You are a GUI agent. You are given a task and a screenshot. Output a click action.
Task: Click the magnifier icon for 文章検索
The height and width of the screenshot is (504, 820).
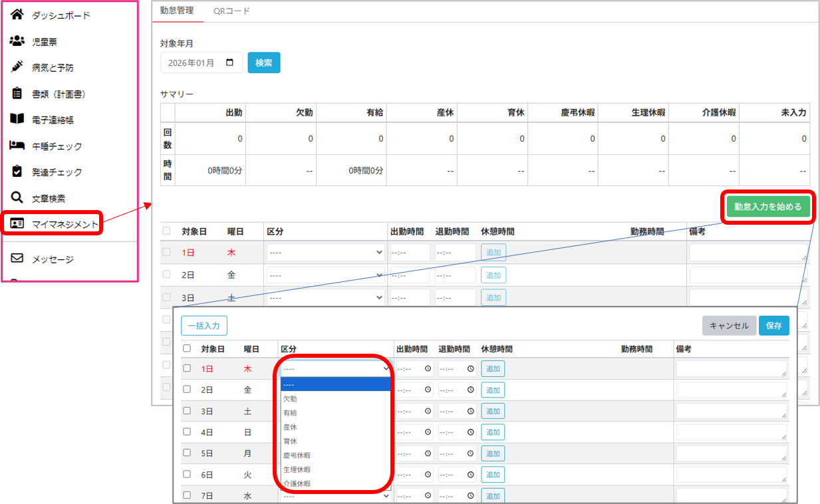click(17, 197)
